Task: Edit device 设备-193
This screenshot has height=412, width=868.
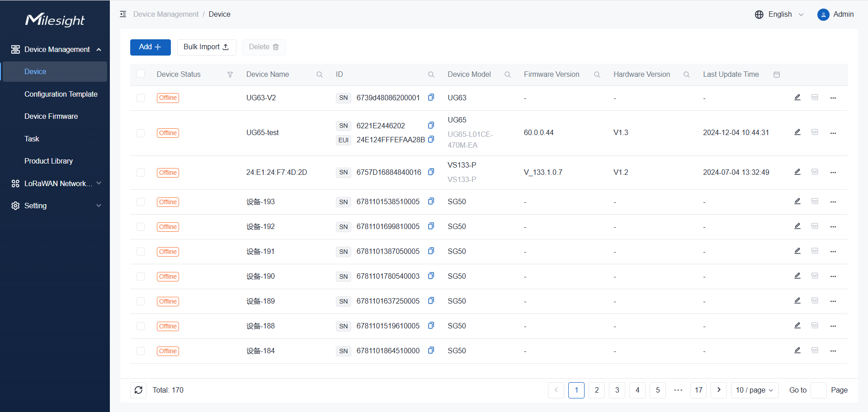Action: pyautogui.click(x=797, y=201)
